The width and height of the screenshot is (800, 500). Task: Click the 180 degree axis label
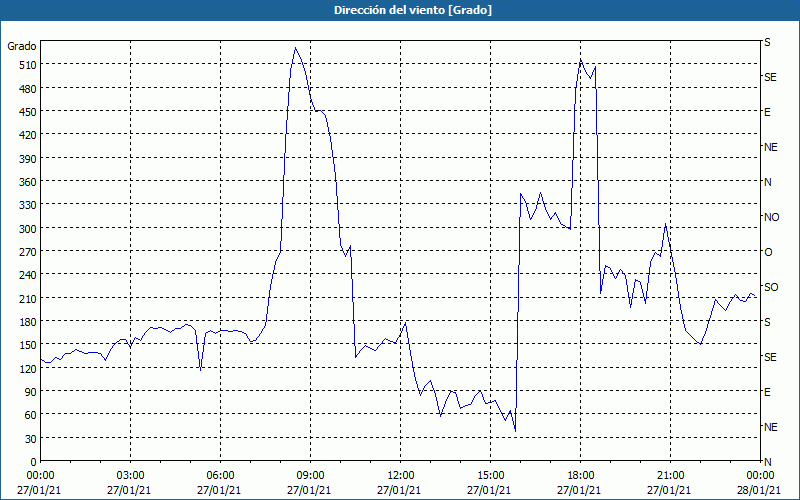(x=28, y=321)
